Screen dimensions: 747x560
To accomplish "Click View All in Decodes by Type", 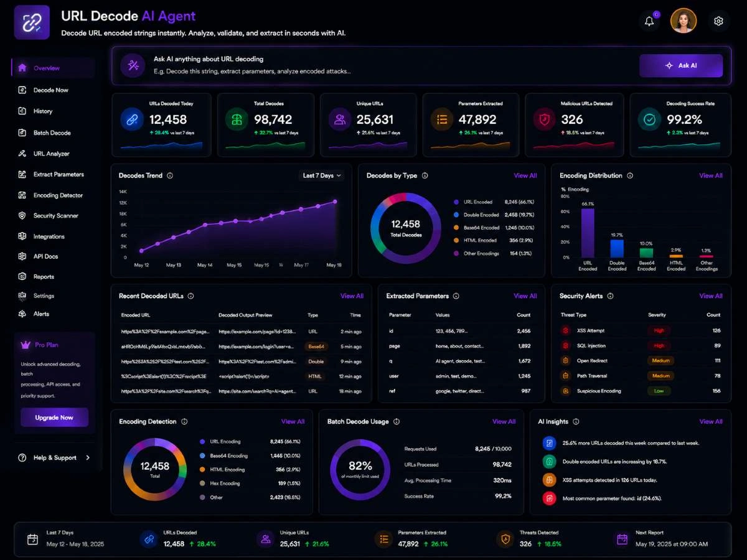I will coord(525,175).
